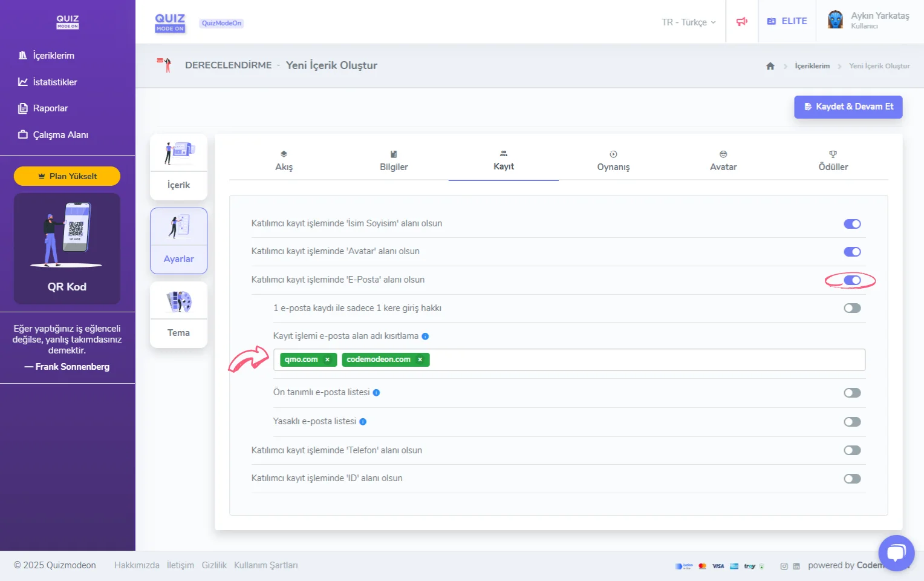Switch to the Oynanış tab

[x=613, y=161]
